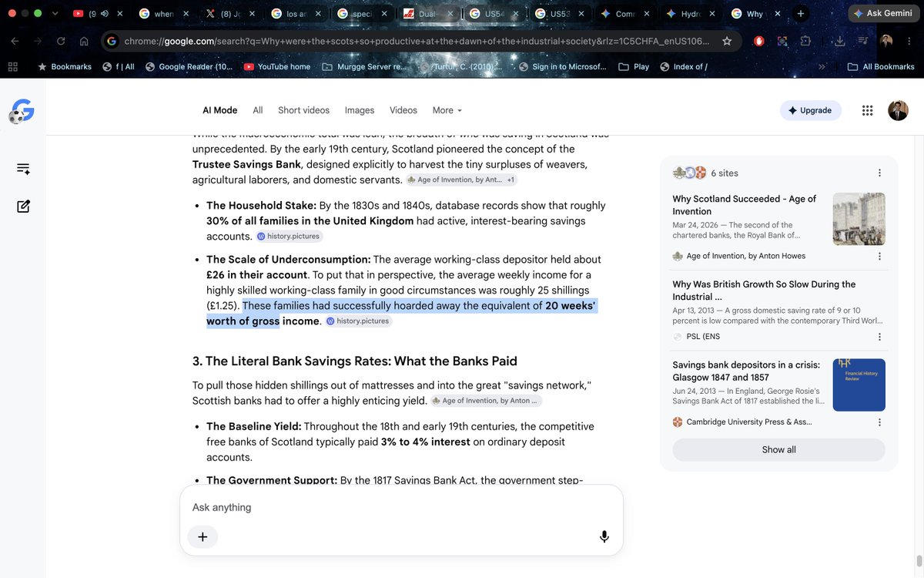Open the Chrome three-dot menu

point(909,42)
